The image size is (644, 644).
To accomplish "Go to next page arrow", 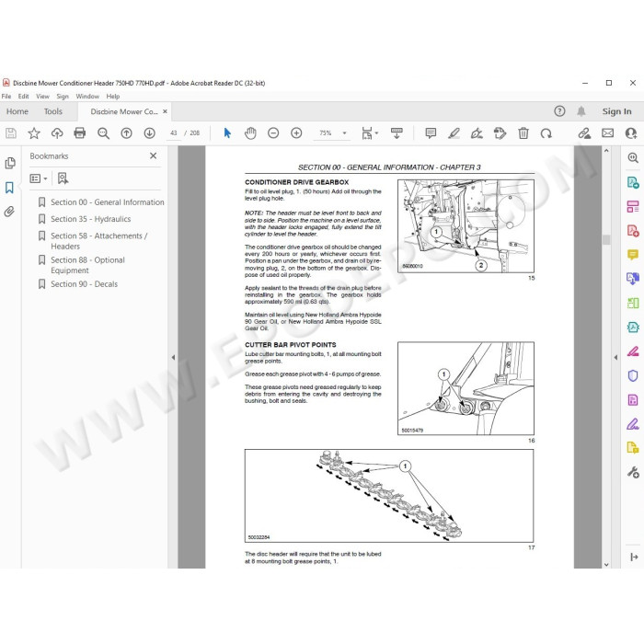I will point(149,133).
